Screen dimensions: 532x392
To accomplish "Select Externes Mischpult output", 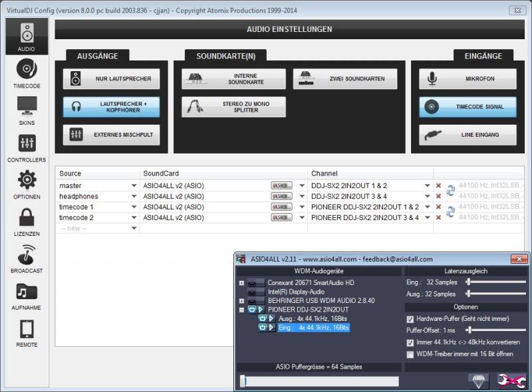I will (111, 135).
